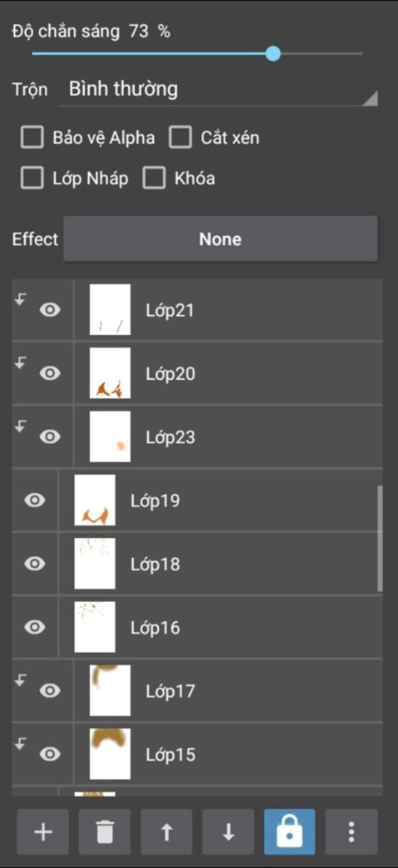Tick the Lớp Nháp checkbox
The image size is (398, 868).
point(32,178)
